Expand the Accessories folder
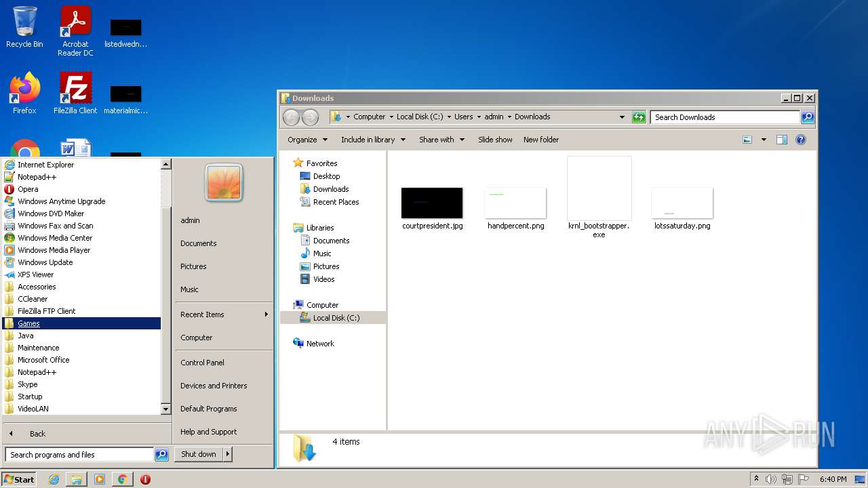Image resolution: width=868 pixels, height=488 pixels. (81, 287)
